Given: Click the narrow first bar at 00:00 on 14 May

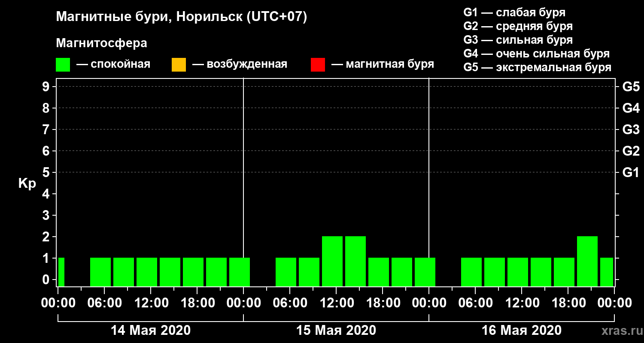Looking at the screenshot, I should coord(61,272).
